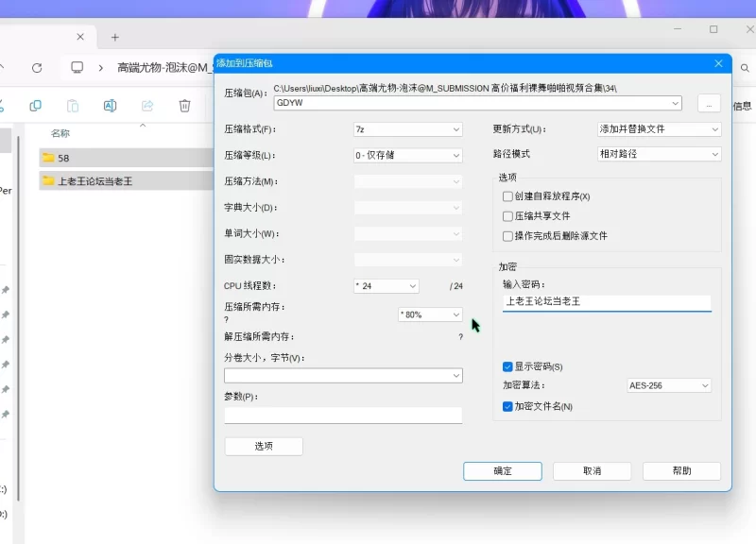The image size is (756, 544).
Task: Open CPU 线程数 dropdown showing 24
Action: [387, 286]
